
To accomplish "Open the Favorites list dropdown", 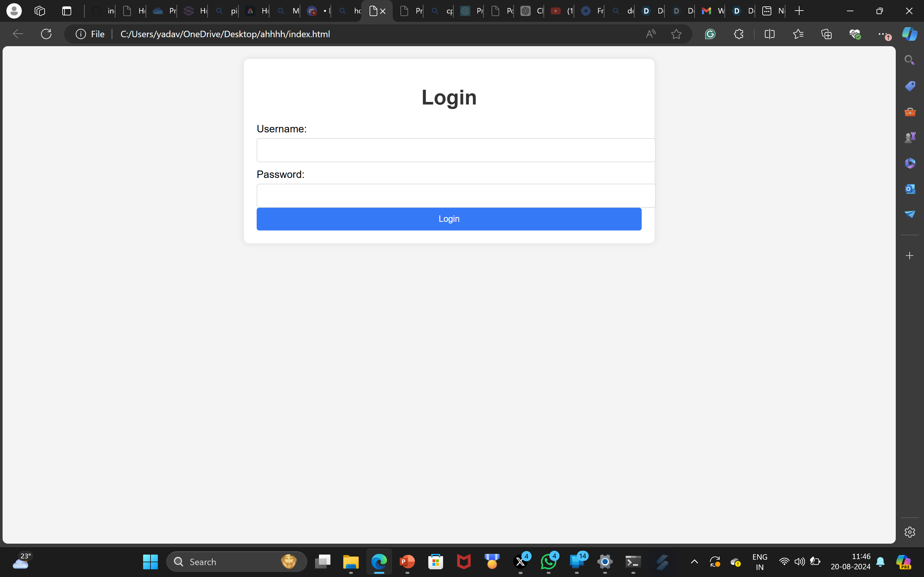I will tap(798, 34).
